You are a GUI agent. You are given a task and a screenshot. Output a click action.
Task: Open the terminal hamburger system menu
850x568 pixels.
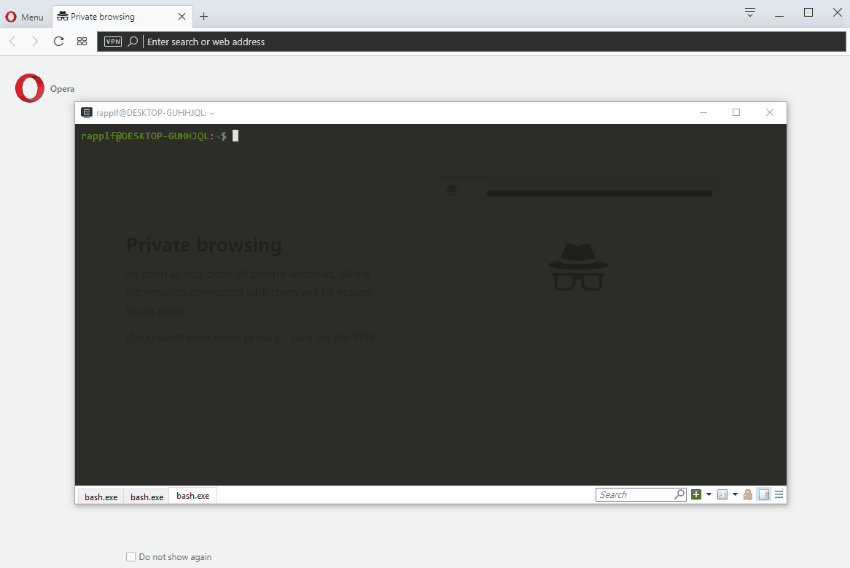coord(779,494)
